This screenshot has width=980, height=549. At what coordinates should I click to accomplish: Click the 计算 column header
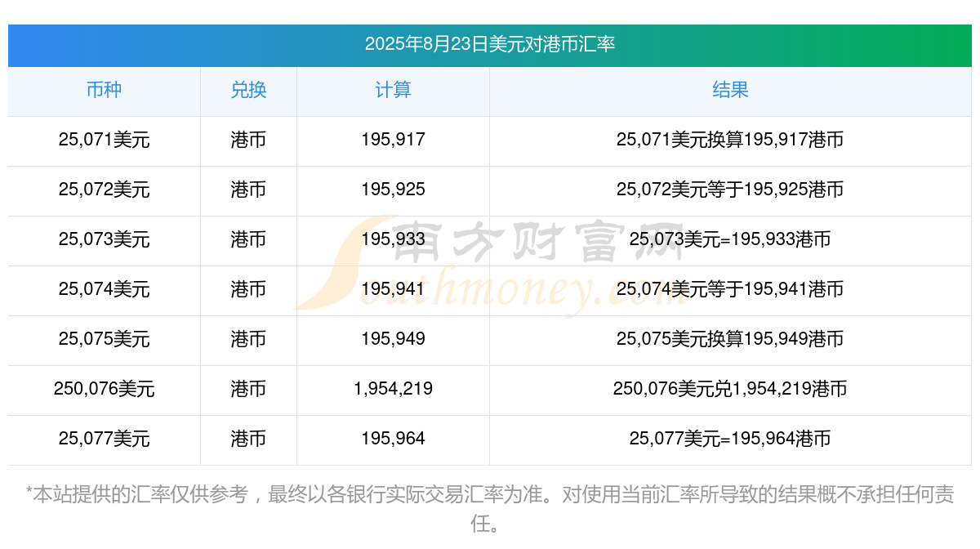(393, 90)
